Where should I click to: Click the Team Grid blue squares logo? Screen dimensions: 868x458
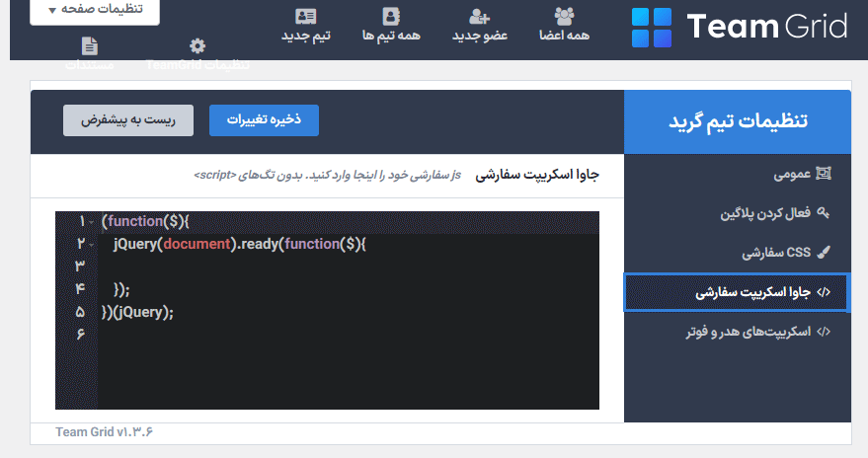pyautogui.click(x=651, y=28)
